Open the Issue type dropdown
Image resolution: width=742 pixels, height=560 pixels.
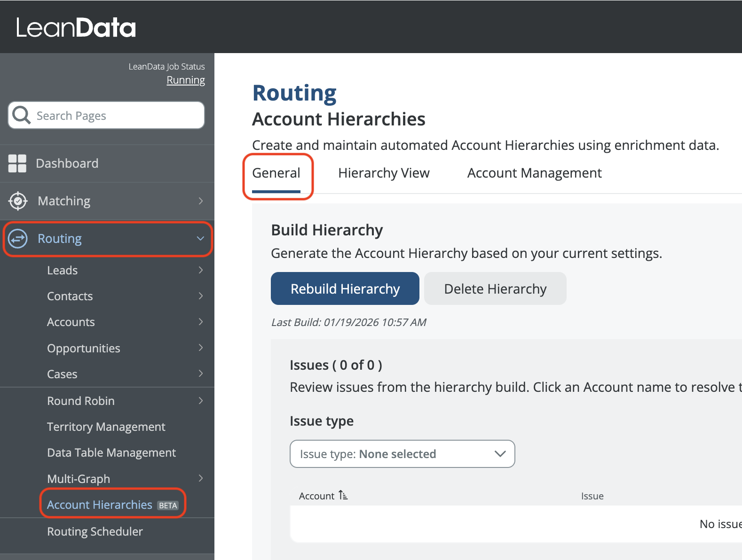402,454
